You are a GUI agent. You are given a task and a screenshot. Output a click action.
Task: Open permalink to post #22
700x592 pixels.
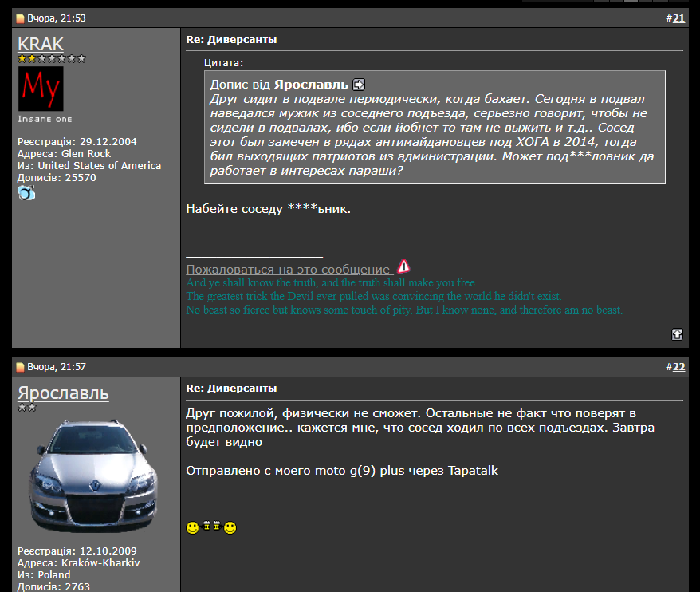678,367
